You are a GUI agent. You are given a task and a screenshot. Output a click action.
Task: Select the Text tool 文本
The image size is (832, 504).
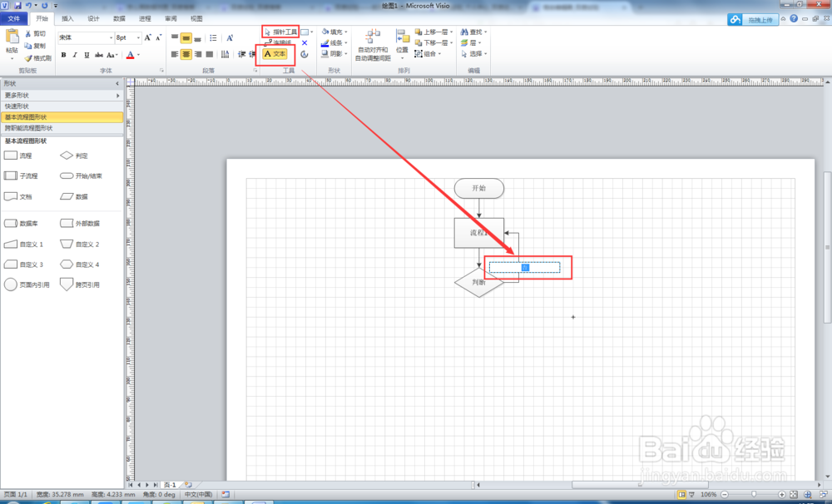[275, 53]
